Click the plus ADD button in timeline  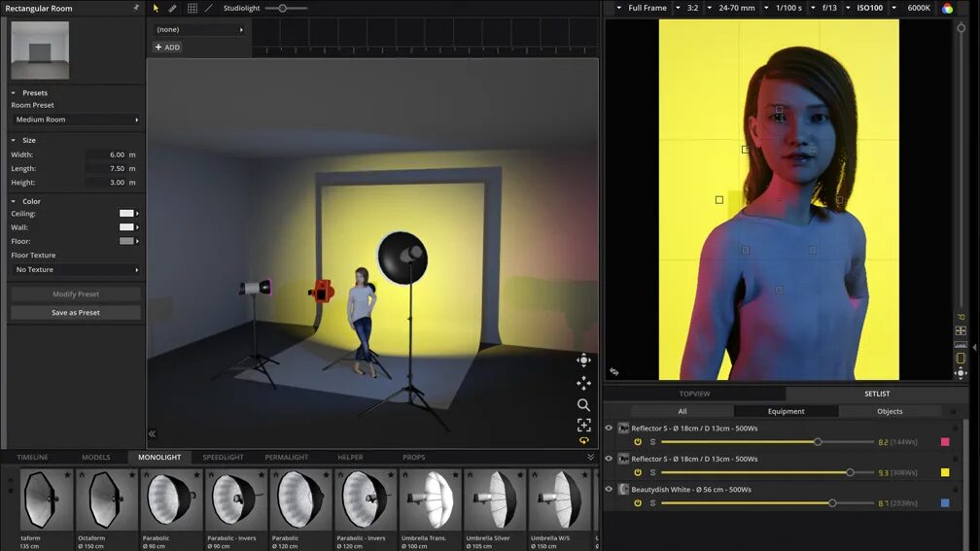point(167,47)
